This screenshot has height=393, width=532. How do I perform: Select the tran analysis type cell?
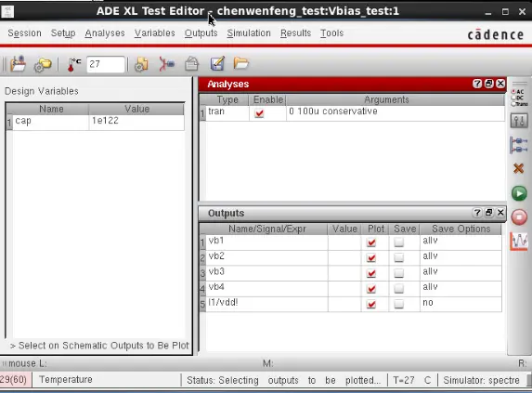click(x=227, y=113)
